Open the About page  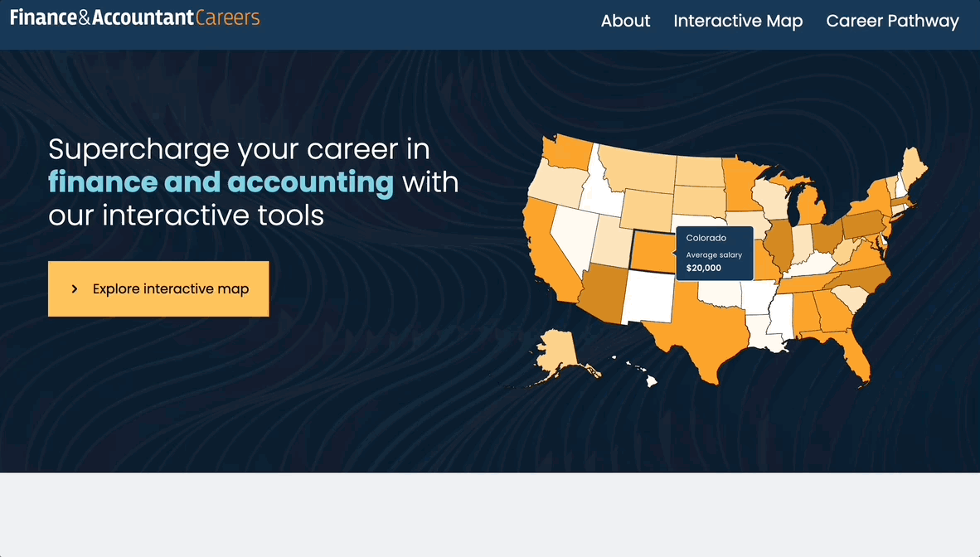click(625, 21)
